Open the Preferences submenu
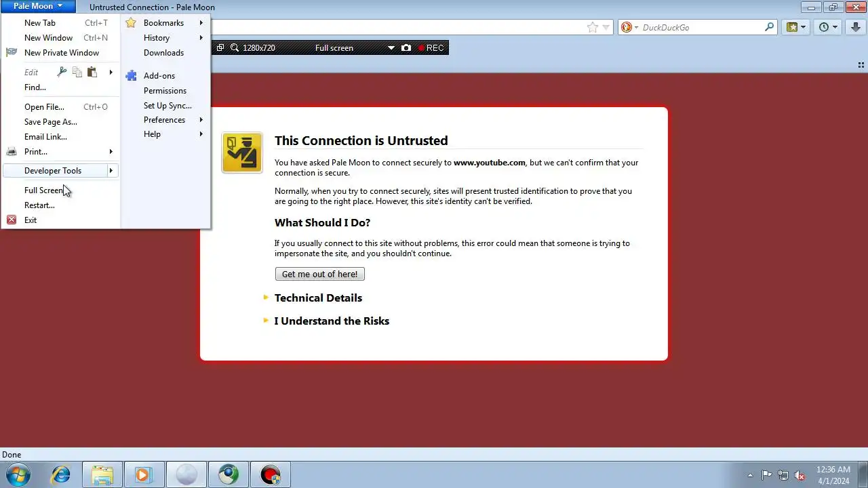Viewport: 868px width, 488px height. pyautogui.click(x=165, y=120)
